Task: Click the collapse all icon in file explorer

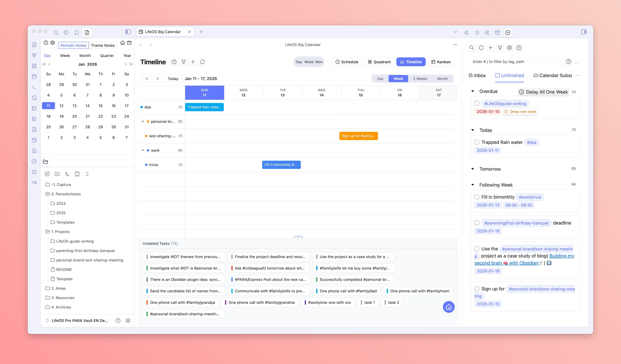Action: (x=87, y=174)
